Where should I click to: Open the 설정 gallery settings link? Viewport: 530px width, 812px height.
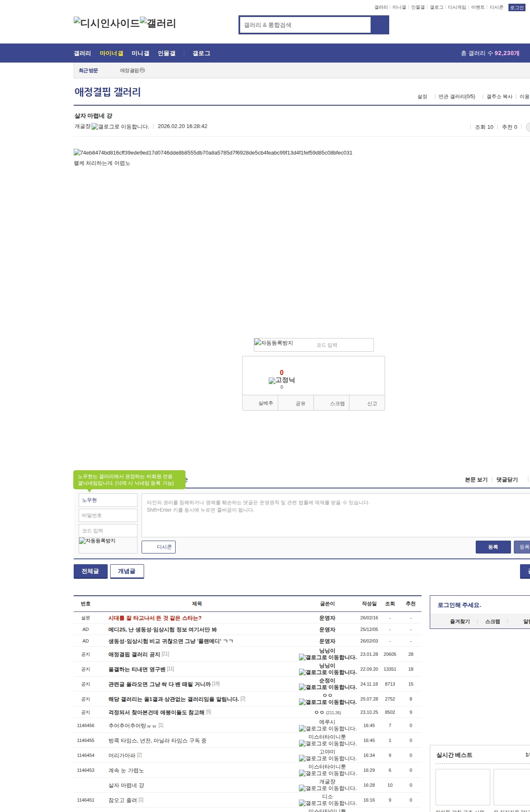[422, 97]
